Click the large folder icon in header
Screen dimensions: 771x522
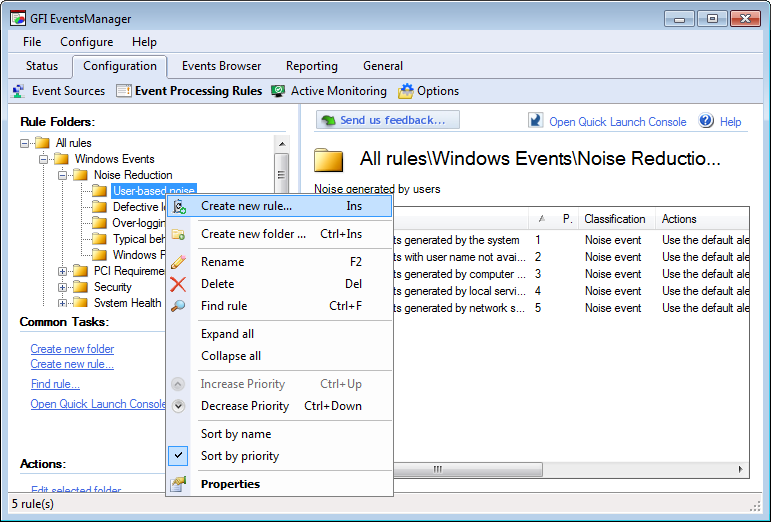click(328, 160)
